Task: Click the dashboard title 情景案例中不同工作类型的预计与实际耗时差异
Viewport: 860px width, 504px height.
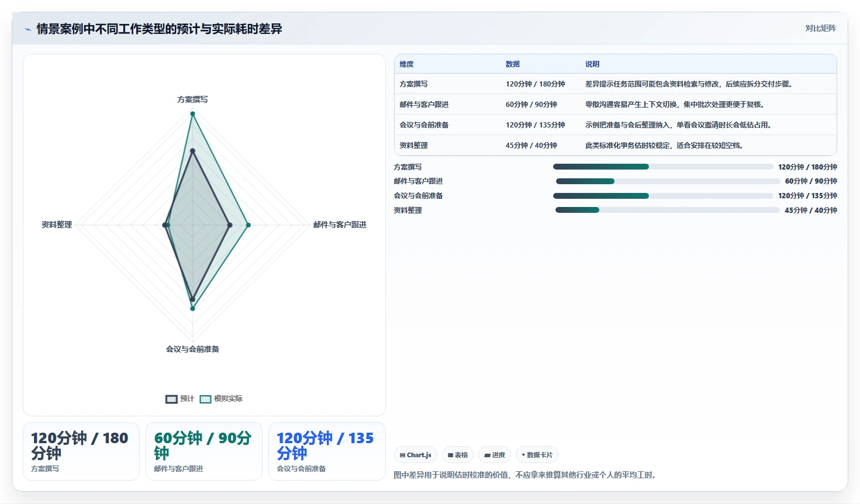Action: (x=160, y=29)
